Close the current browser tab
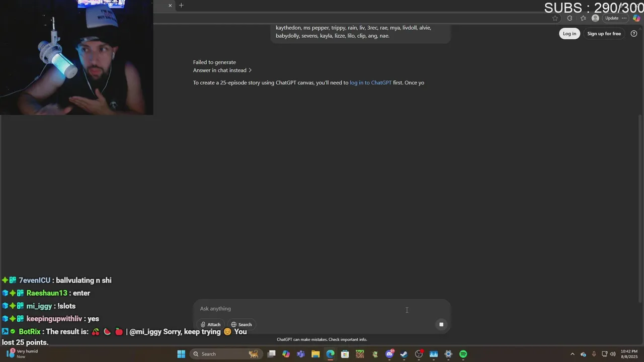This screenshot has height=362, width=644. (x=170, y=6)
